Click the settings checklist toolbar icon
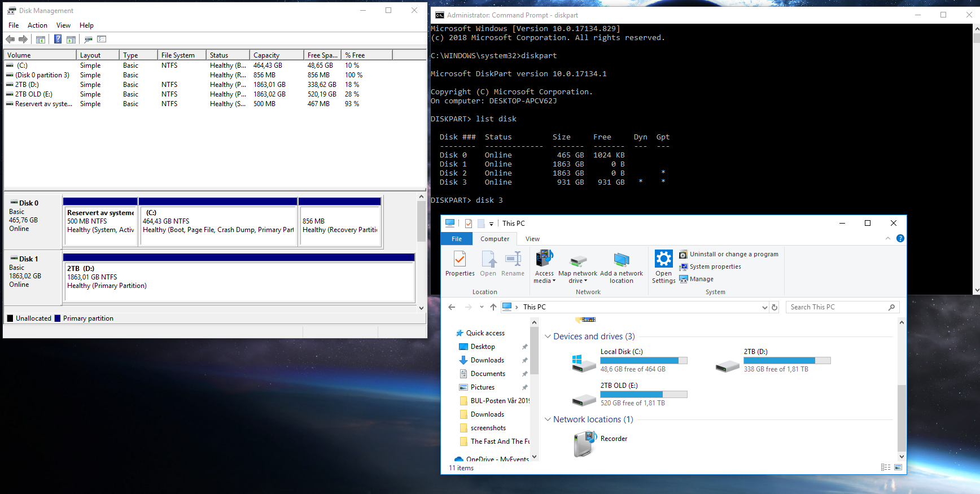 coord(102,39)
